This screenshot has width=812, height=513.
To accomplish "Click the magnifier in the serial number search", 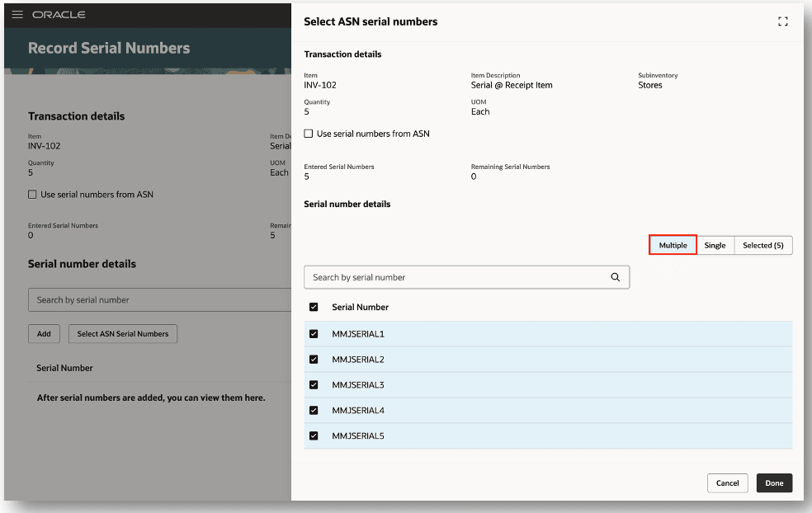I will tap(615, 277).
